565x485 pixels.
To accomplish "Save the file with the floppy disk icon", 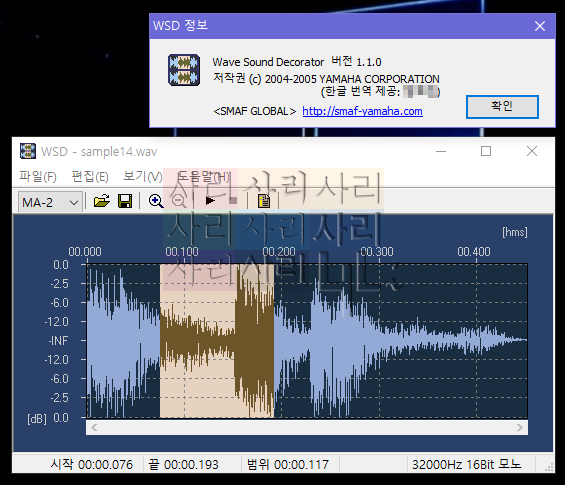I will point(125,201).
